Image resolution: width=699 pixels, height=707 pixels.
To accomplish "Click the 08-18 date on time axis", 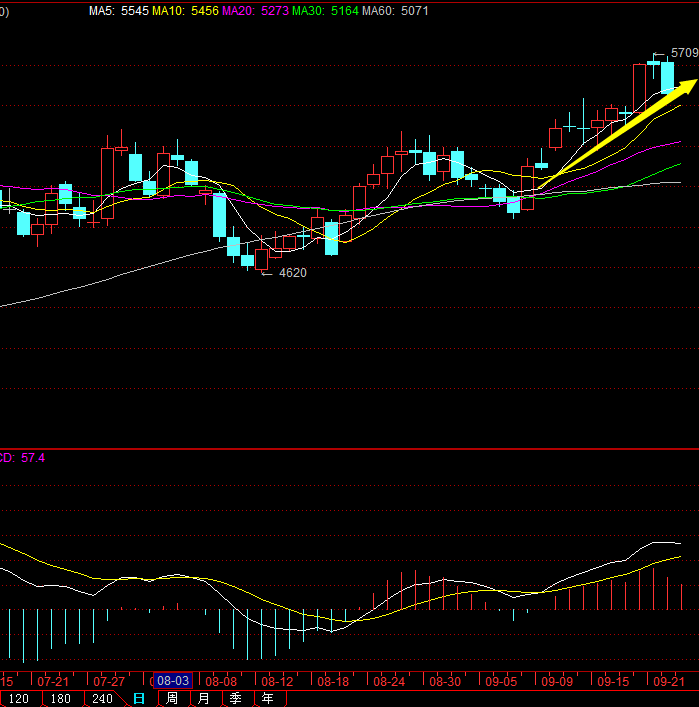I will [x=333, y=680].
